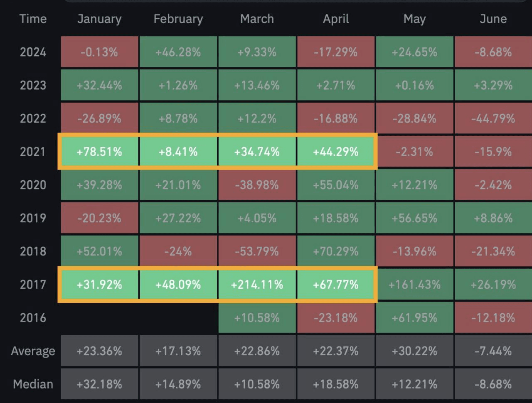The image size is (532, 403).
Task: Click the +52.01% cell
Action: 99,251
